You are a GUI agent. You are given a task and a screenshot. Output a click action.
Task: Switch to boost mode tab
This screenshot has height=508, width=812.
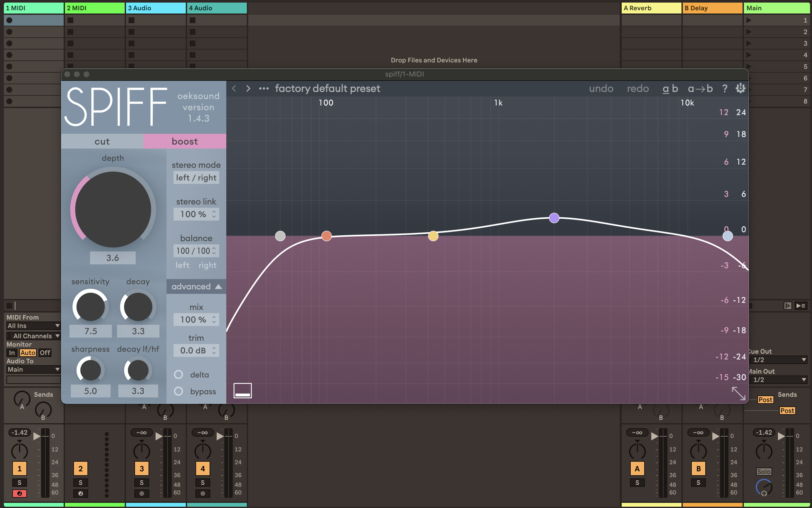[185, 141]
